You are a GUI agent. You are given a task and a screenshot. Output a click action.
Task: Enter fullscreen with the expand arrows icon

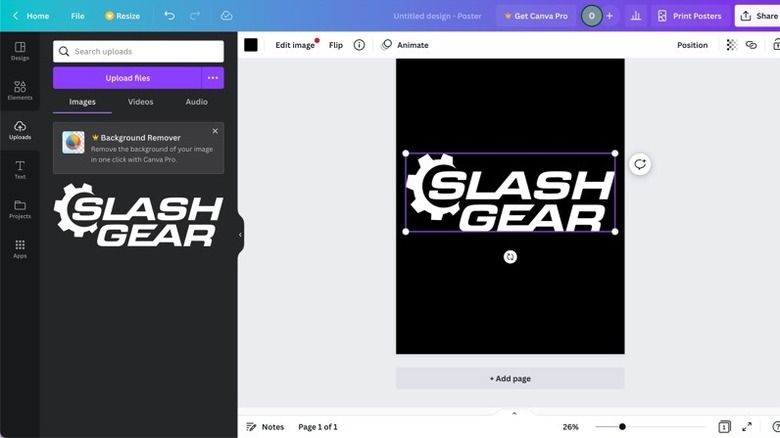747,427
